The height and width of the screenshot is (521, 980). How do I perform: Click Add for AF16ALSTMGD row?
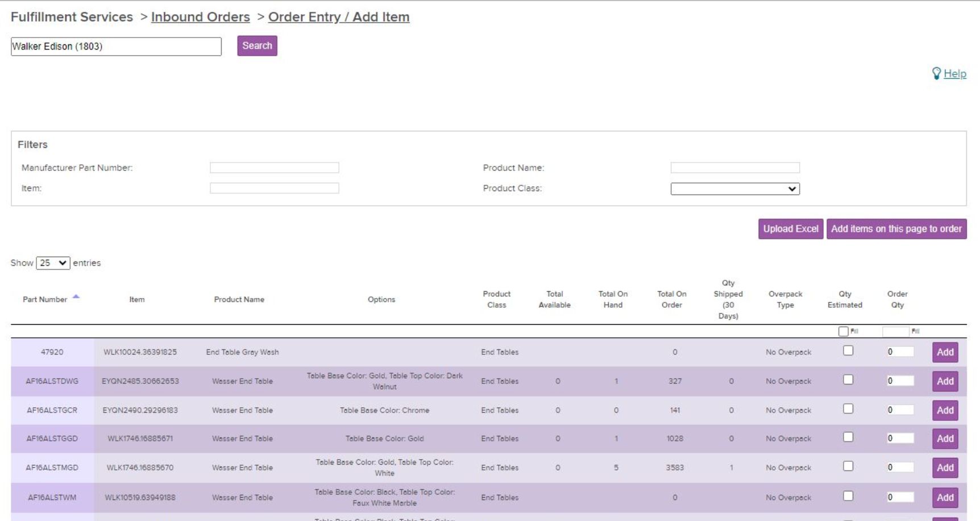[x=945, y=468]
